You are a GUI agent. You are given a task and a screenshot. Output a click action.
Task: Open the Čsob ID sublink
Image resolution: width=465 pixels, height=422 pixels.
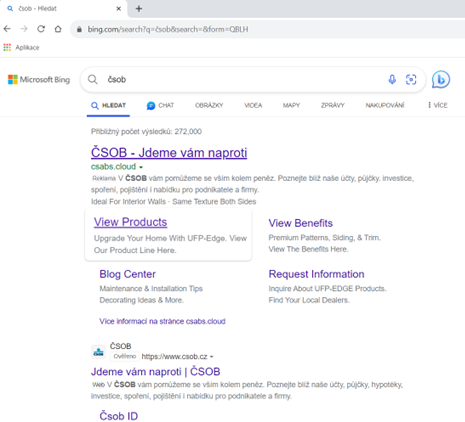pyautogui.click(x=119, y=416)
